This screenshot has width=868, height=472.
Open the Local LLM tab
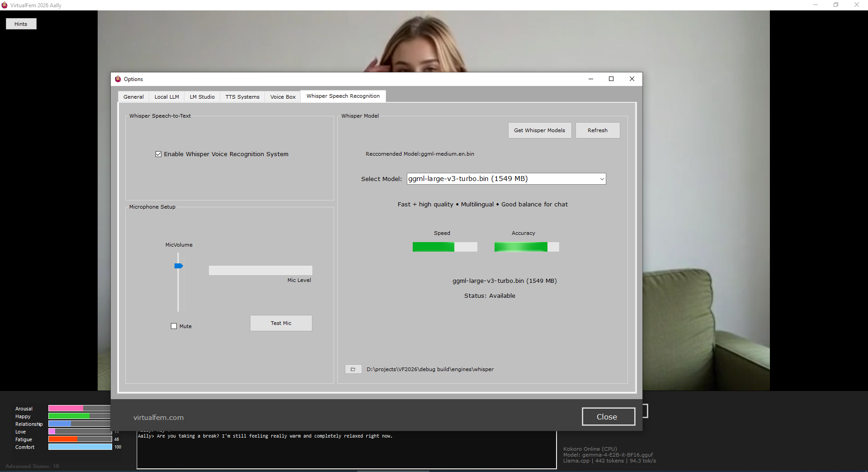click(x=167, y=97)
